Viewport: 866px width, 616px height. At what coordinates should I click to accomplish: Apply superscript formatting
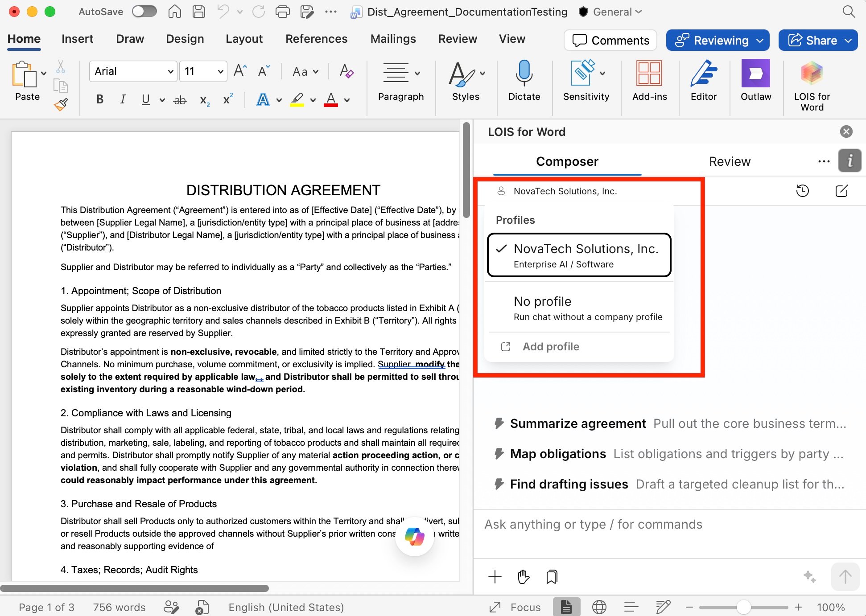(x=228, y=99)
